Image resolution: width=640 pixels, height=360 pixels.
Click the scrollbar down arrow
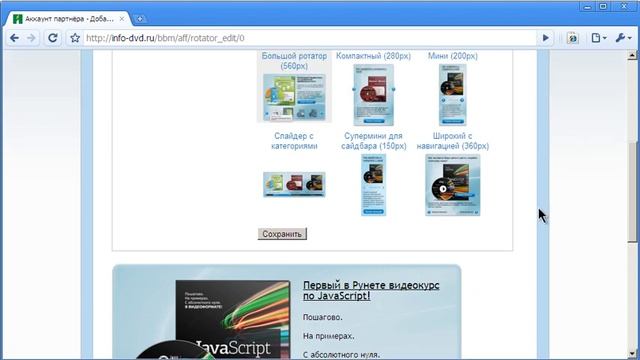[632, 353]
